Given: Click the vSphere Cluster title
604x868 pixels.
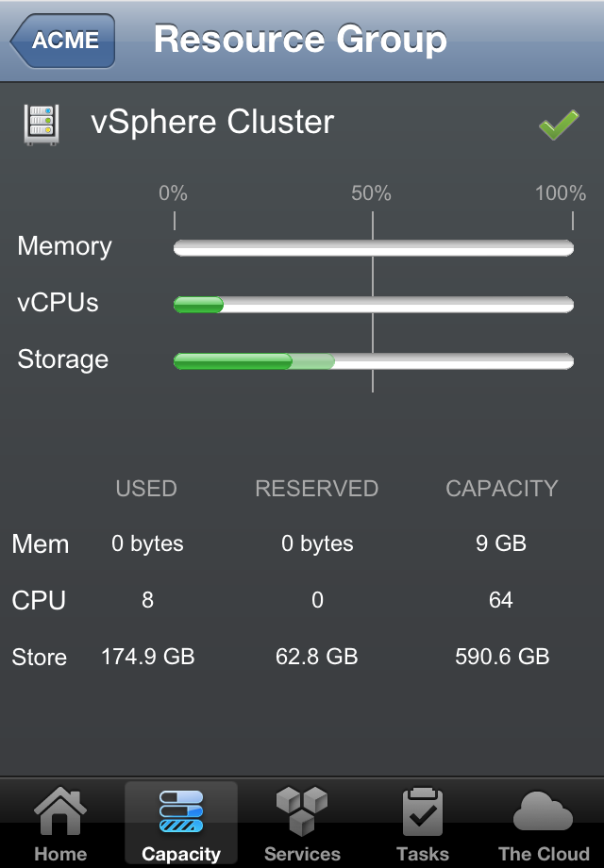Looking at the screenshot, I should coord(212,123).
